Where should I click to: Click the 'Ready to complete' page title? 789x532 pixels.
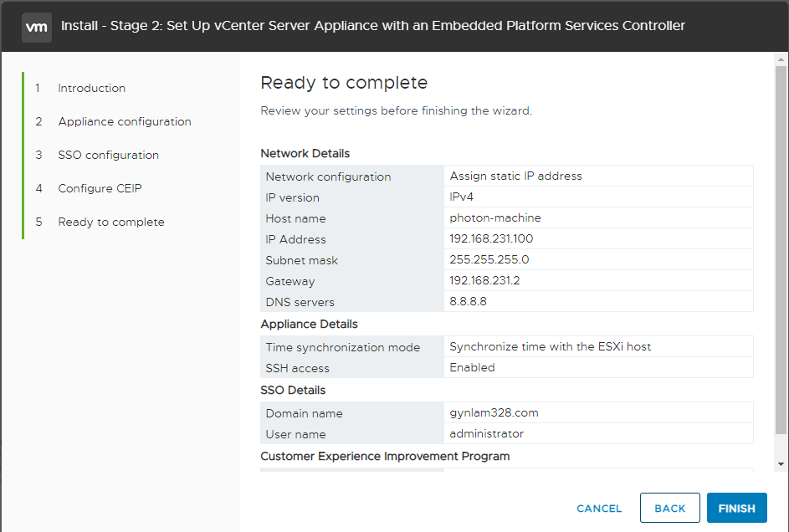click(x=344, y=83)
